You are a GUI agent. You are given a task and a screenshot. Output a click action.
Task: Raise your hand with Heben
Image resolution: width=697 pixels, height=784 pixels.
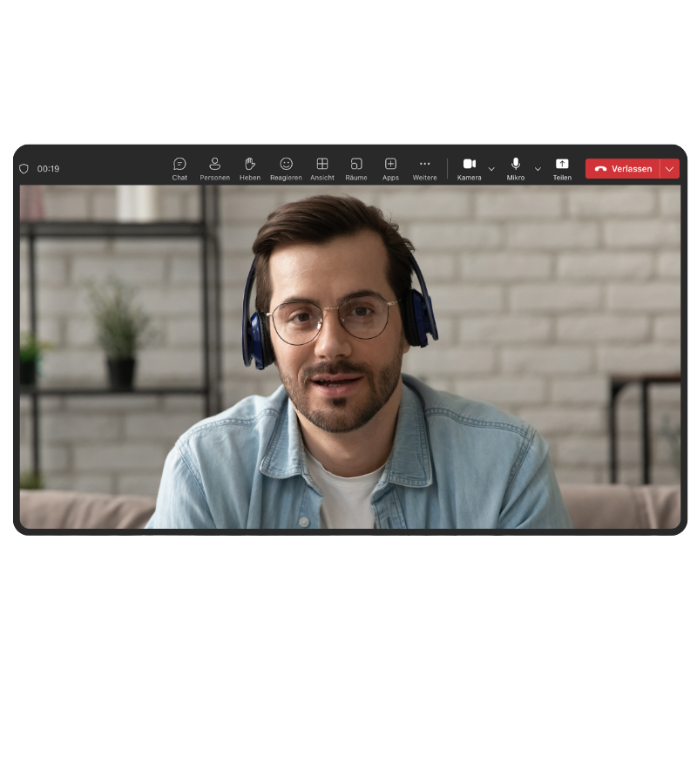[x=250, y=165]
